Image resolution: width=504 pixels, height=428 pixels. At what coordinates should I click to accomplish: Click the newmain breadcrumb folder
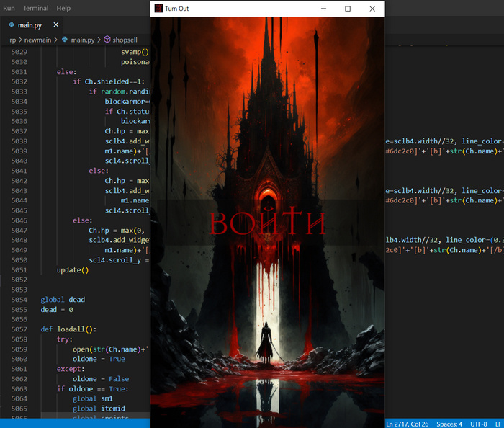[37, 40]
